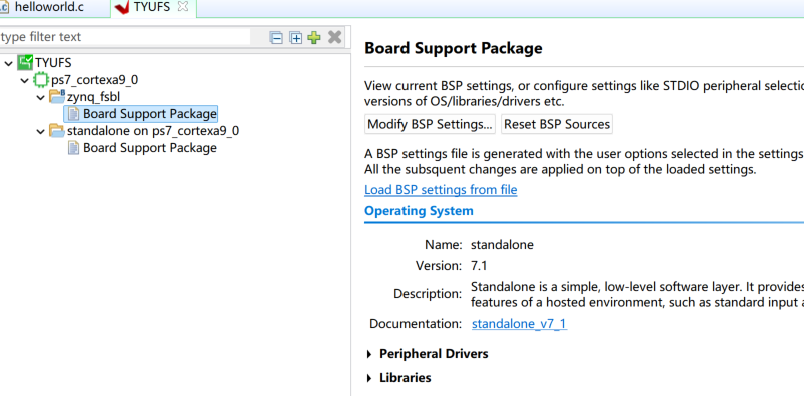Click the Operating System section header
The height and width of the screenshot is (396, 804).
coord(418,211)
